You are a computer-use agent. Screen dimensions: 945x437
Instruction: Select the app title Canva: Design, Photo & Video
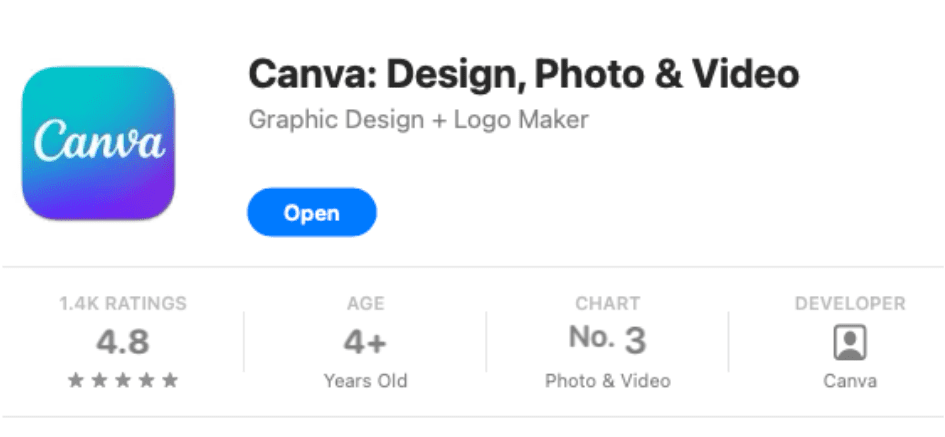pyautogui.click(x=524, y=74)
